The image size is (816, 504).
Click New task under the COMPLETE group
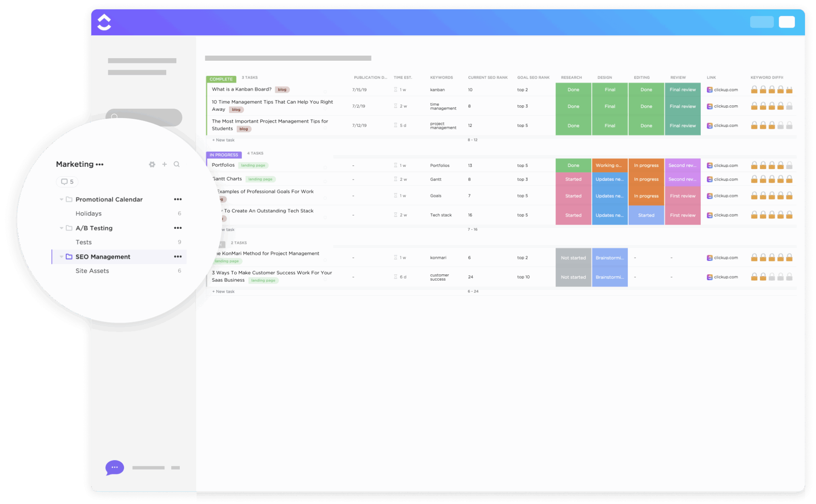coord(223,140)
